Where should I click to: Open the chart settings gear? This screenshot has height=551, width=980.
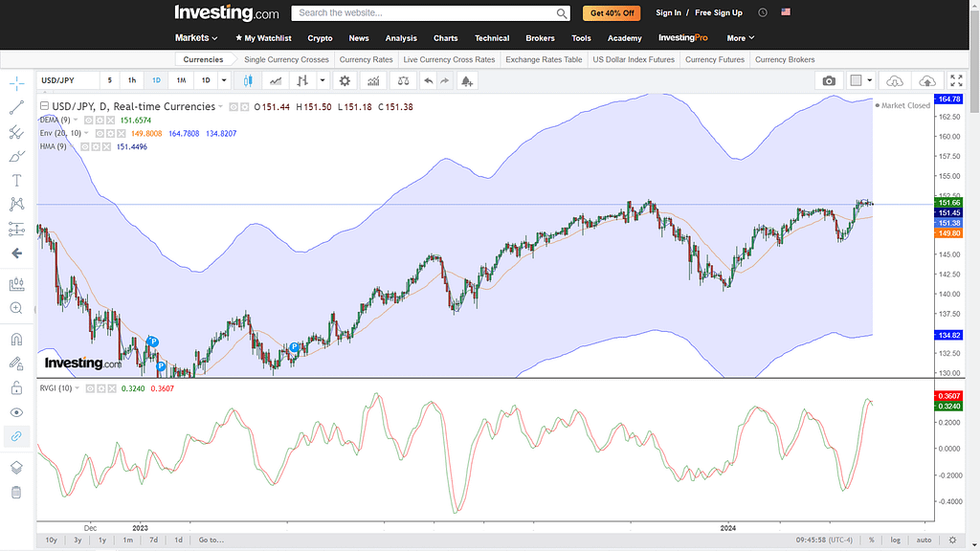pyautogui.click(x=345, y=81)
